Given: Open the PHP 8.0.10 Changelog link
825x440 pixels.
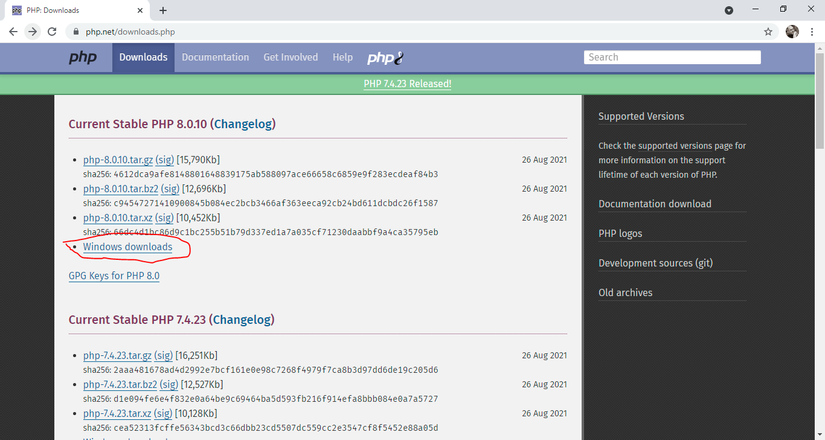Looking at the screenshot, I should [x=244, y=124].
